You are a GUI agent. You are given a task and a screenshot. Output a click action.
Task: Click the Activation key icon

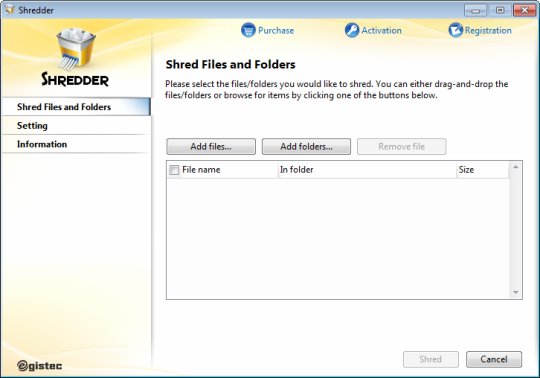[x=352, y=30]
